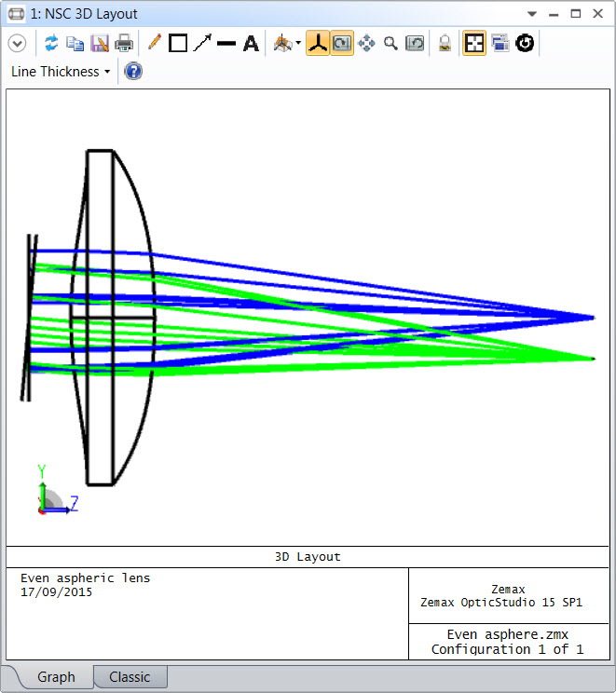Click the 'Even aspheric lens' text
This screenshot has width=616, height=693.
click(86, 578)
